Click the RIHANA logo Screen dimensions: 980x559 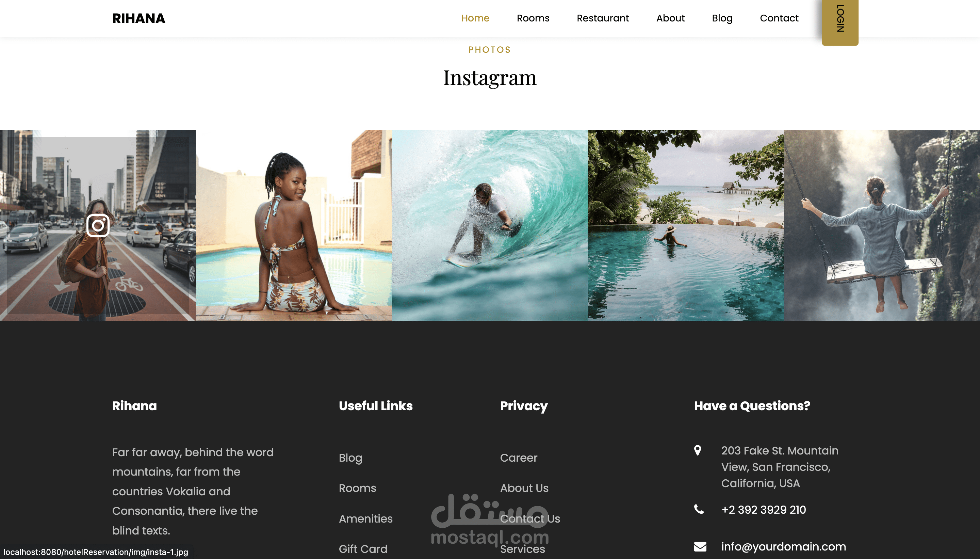coord(138,18)
